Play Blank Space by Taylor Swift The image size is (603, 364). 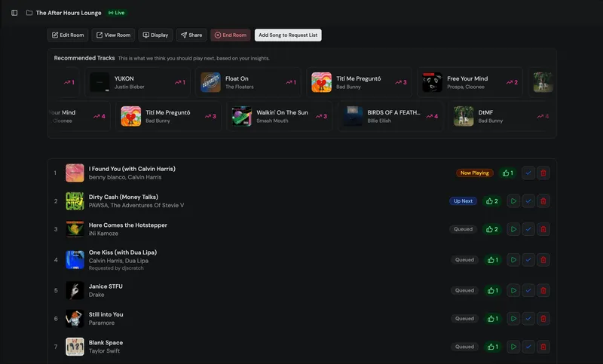tap(513, 347)
